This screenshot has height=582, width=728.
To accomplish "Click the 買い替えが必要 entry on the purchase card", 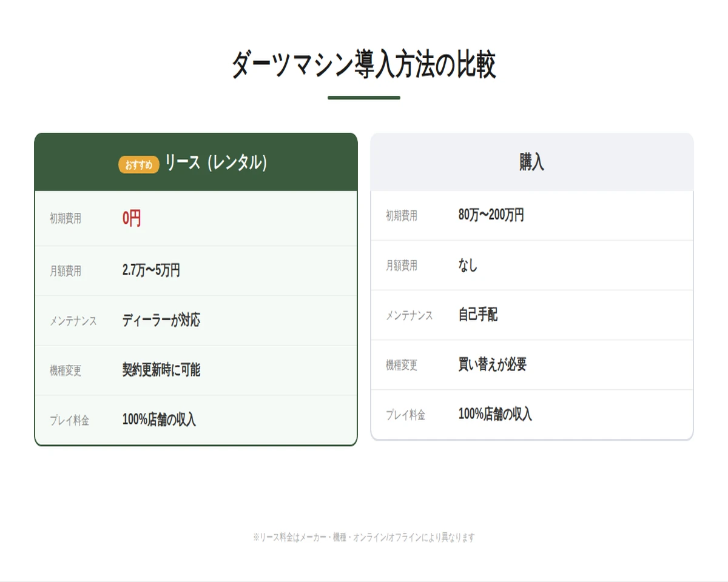I will pyautogui.click(x=491, y=365).
